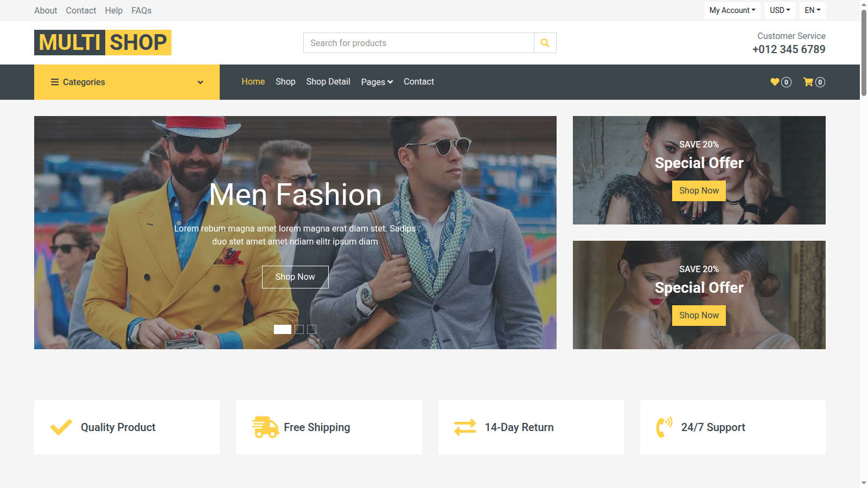Switch to the second carousel slide indicator
This screenshot has height=488, width=868.
click(299, 329)
